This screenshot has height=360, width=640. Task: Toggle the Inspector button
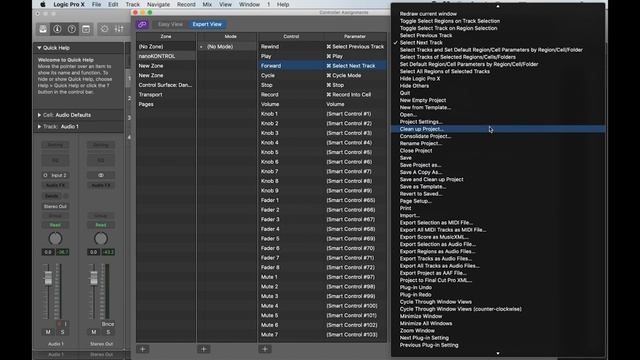click(57, 29)
